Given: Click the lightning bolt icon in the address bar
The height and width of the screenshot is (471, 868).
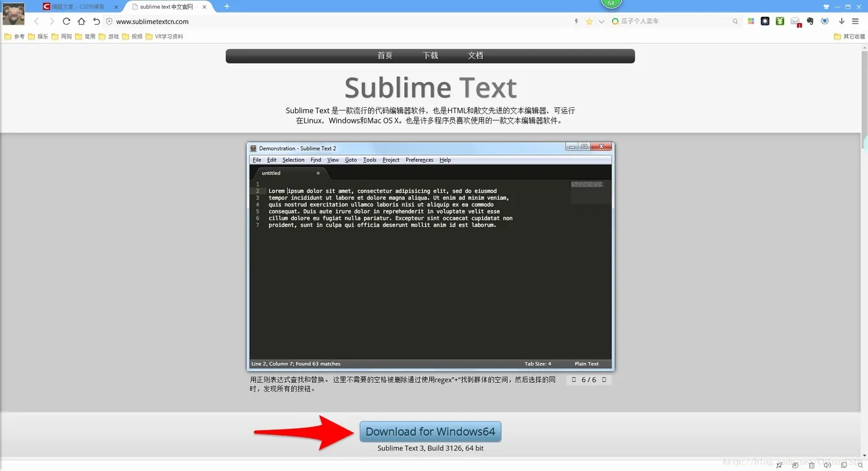Looking at the screenshot, I should pos(576,20).
